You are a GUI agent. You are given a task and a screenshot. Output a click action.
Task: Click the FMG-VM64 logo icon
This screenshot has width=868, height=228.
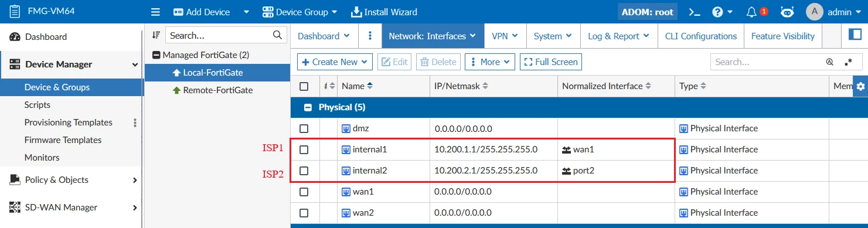pyautogui.click(x=15, y=12)
